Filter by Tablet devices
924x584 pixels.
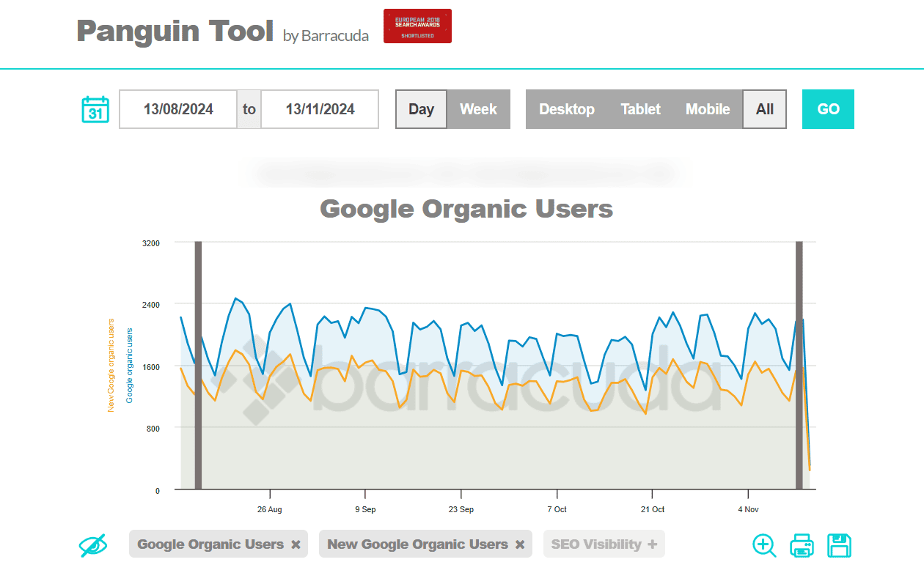tap(640, 109)
